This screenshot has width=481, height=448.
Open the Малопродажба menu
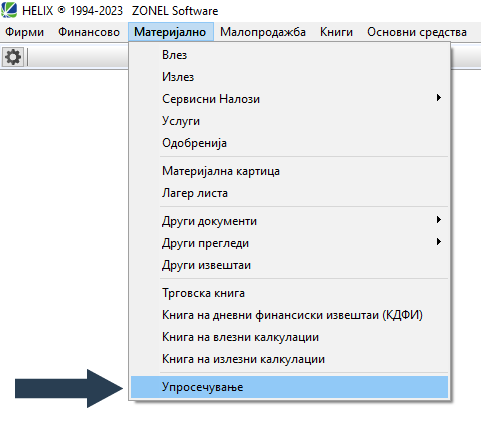(x=263, y=32)
